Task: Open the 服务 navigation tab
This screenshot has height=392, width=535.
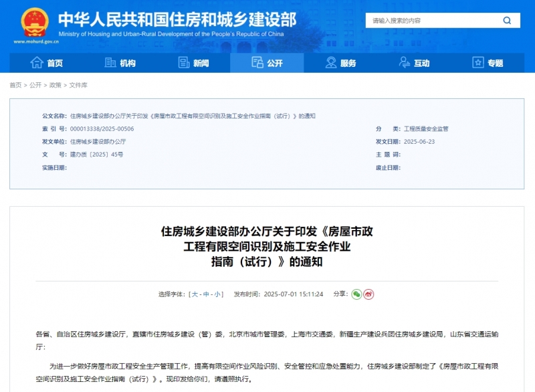Action: click(x=340, y=63)
